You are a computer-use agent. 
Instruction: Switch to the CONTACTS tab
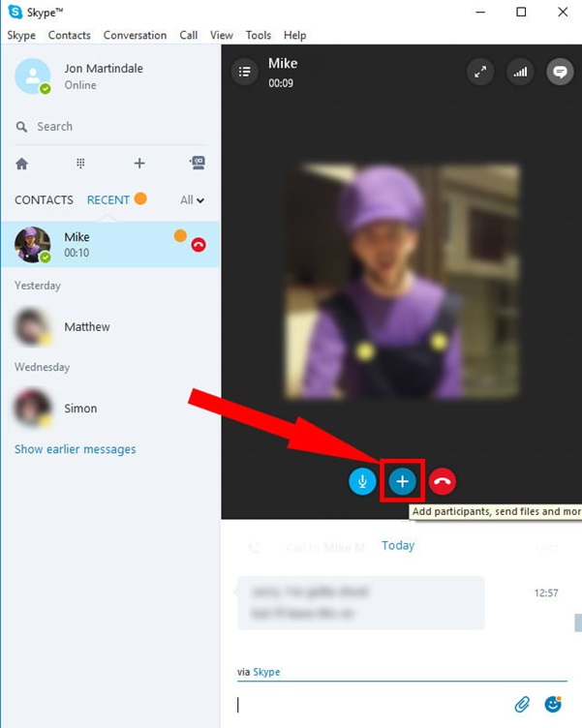[44, 200]
